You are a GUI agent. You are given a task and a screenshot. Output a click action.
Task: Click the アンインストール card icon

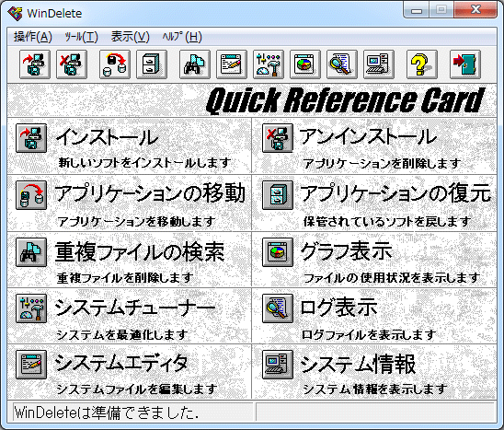pos(278,138)
